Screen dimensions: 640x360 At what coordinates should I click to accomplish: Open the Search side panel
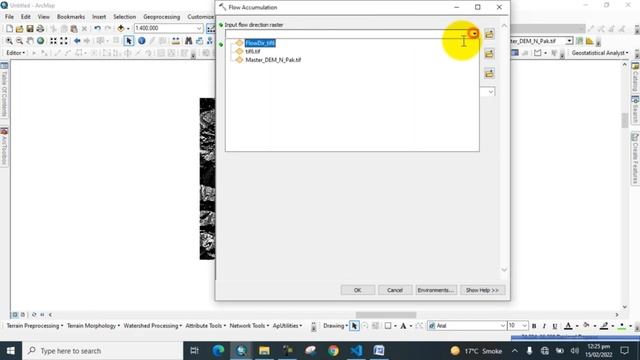(635, 109)
